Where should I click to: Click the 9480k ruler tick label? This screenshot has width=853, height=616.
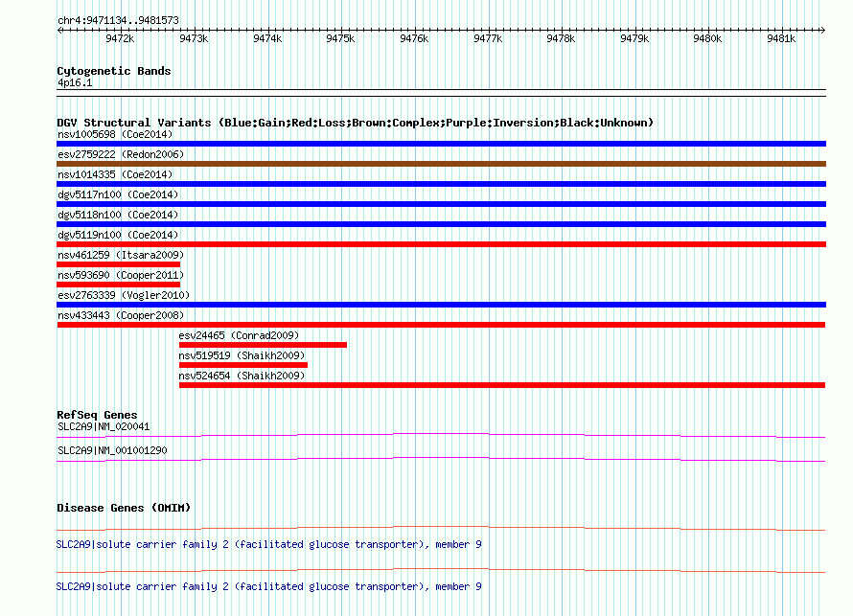coord(707,38)
